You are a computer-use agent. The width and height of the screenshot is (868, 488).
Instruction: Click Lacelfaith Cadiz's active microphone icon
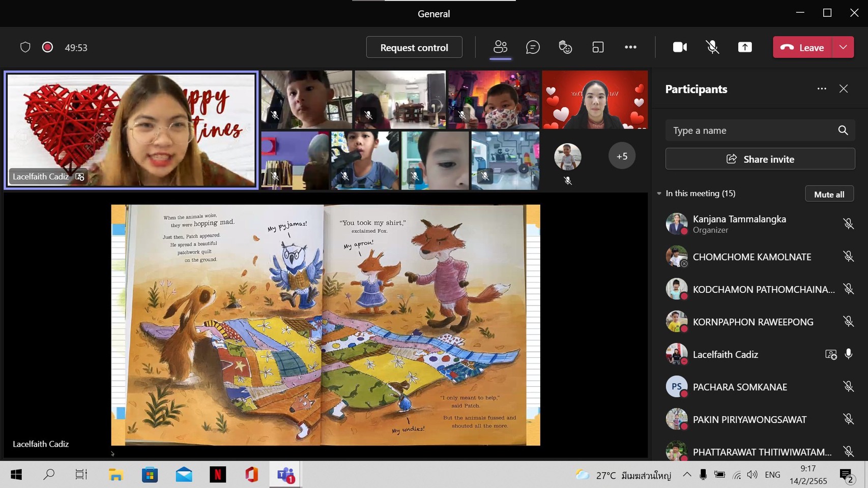tap(849, 354)
